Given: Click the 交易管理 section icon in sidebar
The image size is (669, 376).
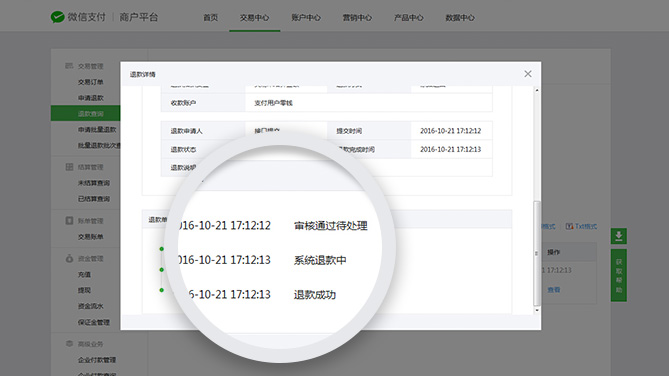Looking at the screenshot, I should pyautogui.click(x=69, y=66).
